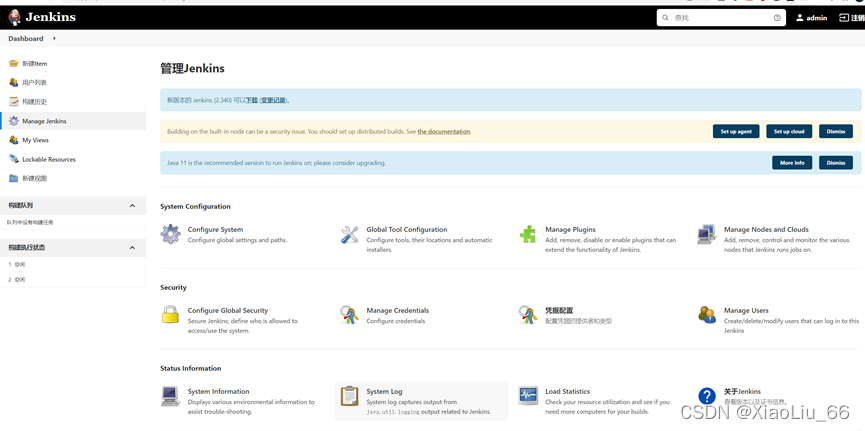The image size is (865, 431).
Task: Open Lockable Resources in the sidebar
Action: click(x=49, y=159)
